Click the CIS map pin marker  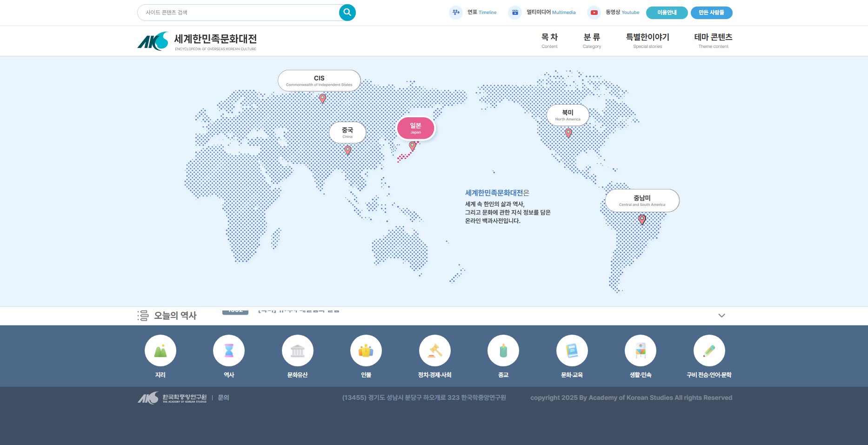point(322,98)
